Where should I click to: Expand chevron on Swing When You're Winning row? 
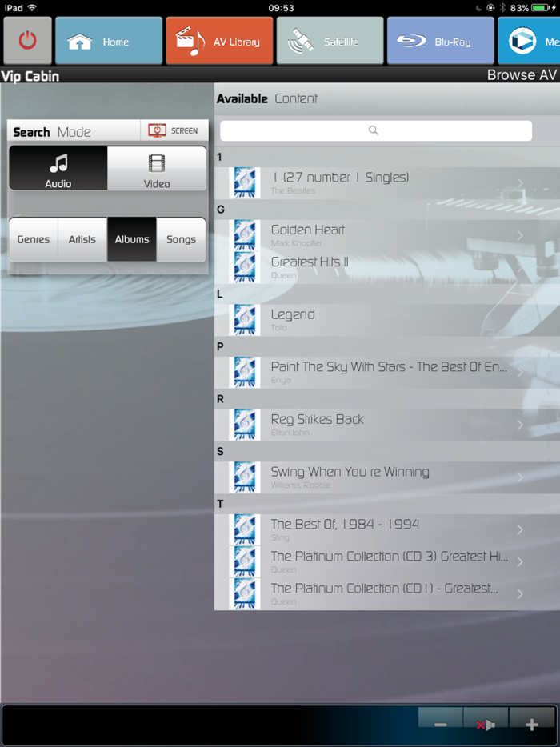coord(520,477)
